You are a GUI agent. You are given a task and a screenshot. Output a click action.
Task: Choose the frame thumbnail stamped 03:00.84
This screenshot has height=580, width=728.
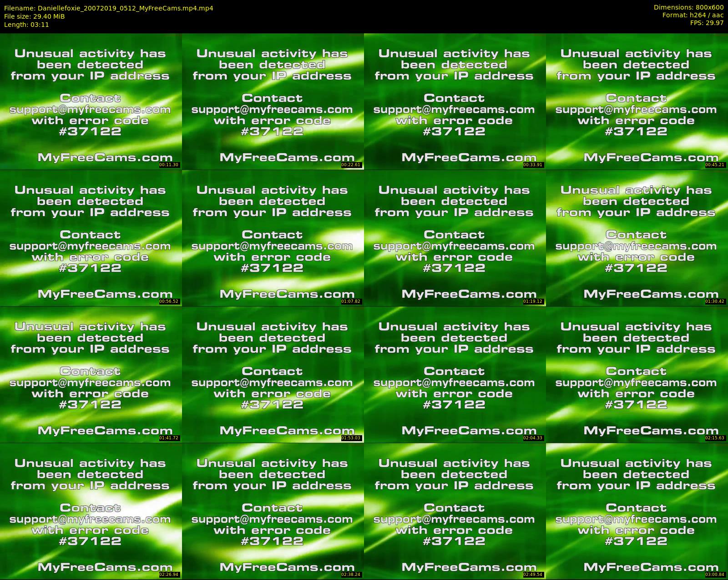pos(637,511)
